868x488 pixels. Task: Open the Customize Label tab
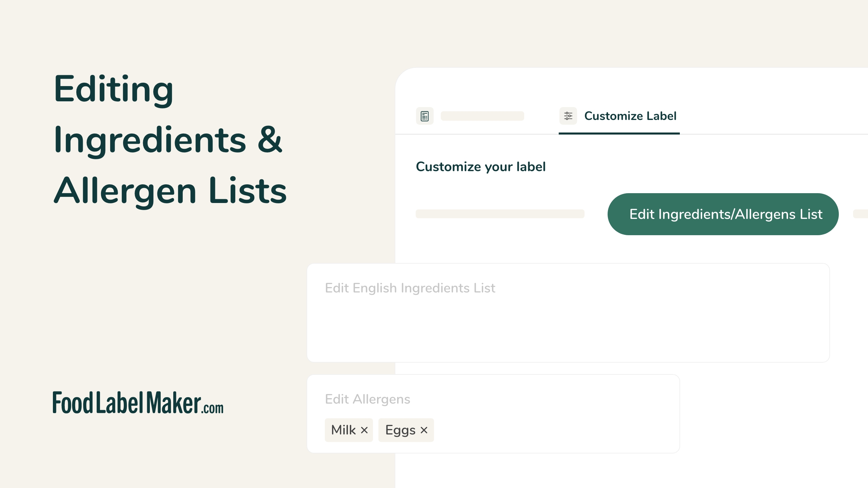[630, 116]
